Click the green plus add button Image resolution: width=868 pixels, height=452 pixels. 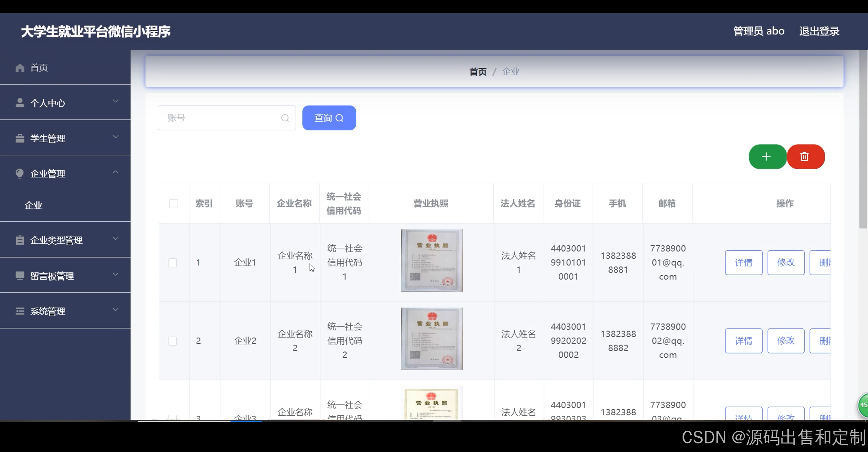coord(768,156)
